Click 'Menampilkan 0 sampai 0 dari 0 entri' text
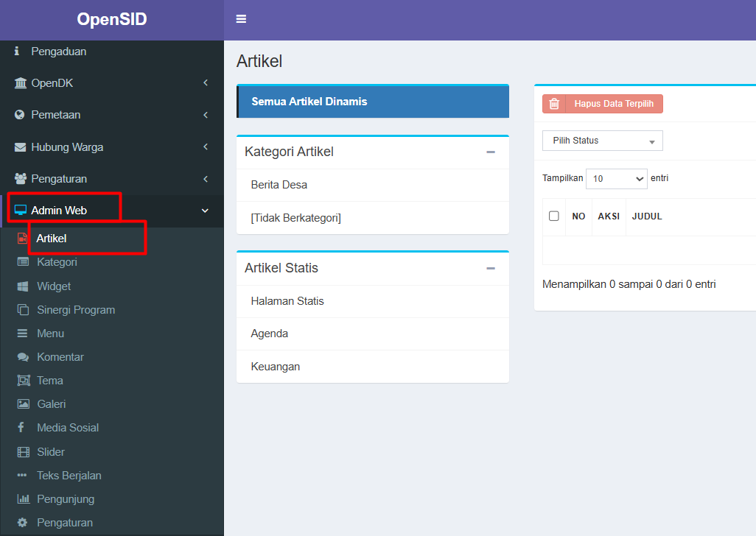Image resolution: width=756 pixels, height=536 pixels. tap(629, 284)
